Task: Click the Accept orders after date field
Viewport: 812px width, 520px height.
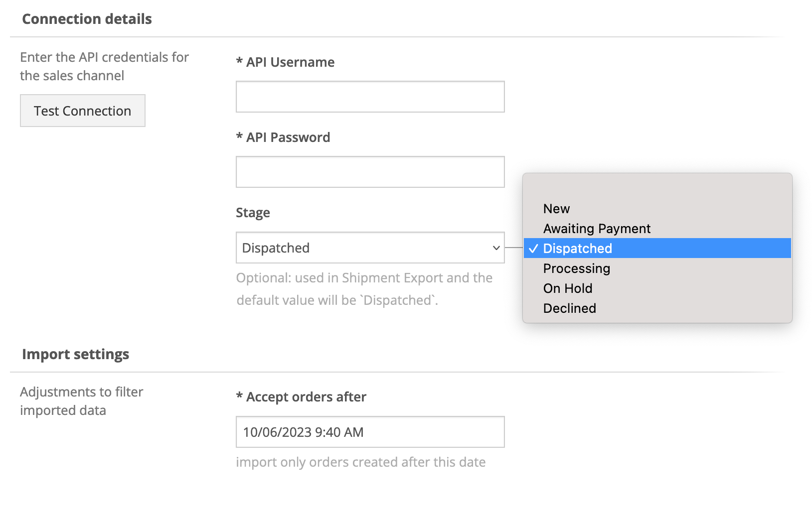Action: (x=370, y=432)
